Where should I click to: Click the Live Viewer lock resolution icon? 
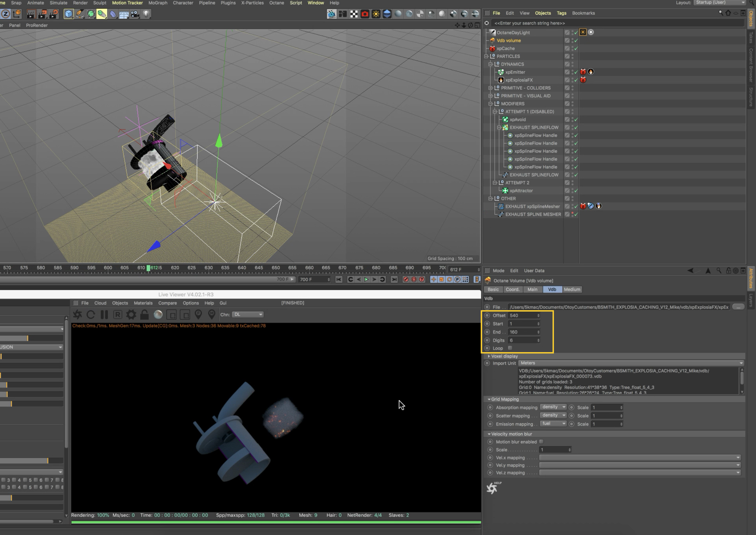tap(144, 315)
